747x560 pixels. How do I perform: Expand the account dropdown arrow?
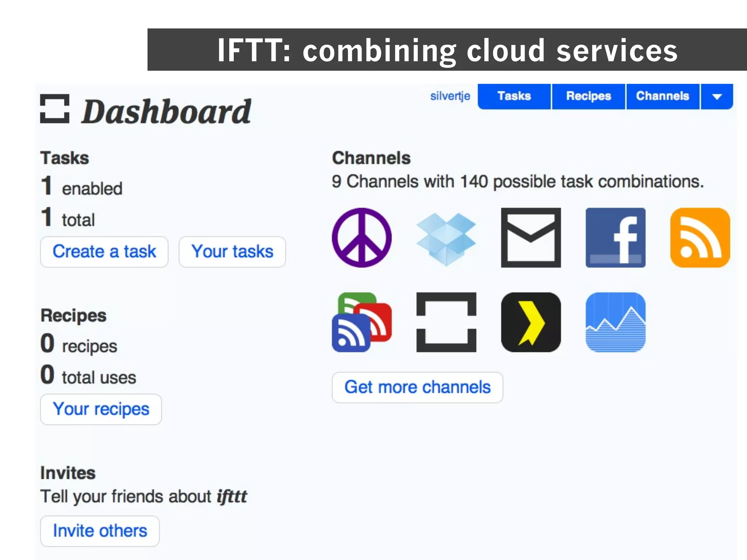click(x=717, y=96)
